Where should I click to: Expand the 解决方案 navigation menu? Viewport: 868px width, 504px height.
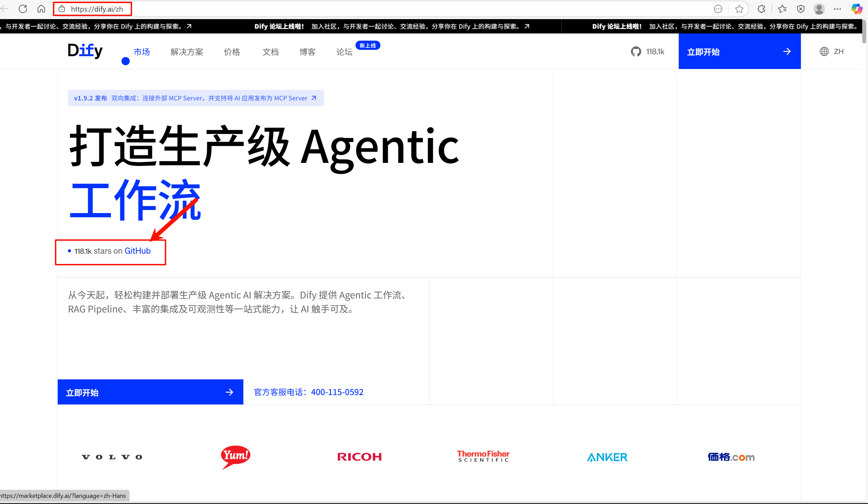tap(187, 52)
